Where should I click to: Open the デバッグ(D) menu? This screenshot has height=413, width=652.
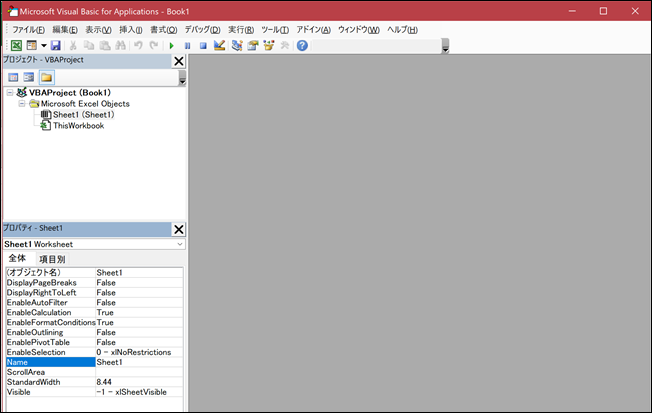(203, 30)
